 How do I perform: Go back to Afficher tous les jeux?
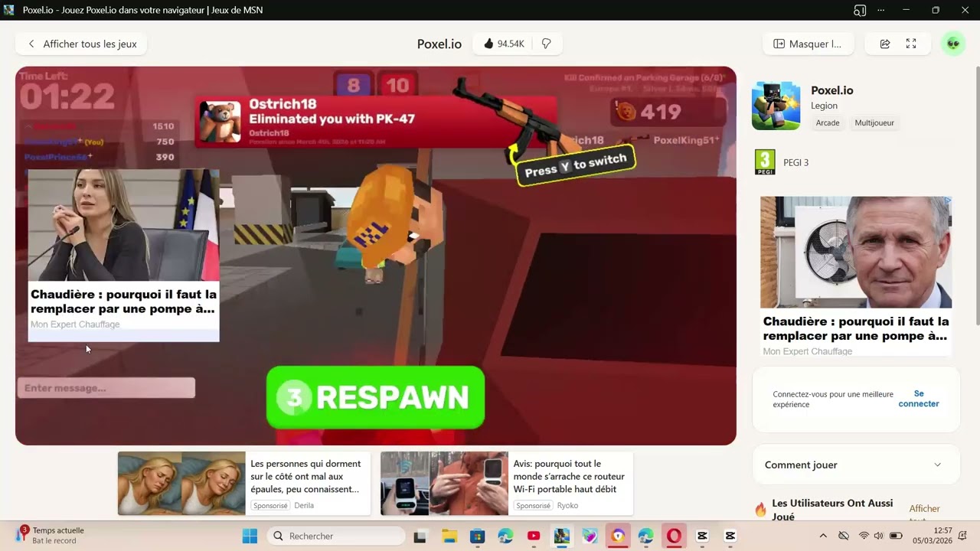pos(81,44)
